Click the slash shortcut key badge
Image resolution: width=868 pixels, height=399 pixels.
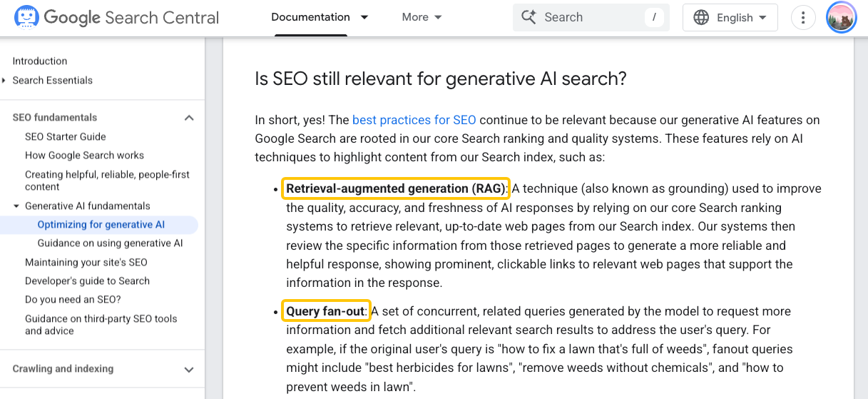click(x=654, y=17)
